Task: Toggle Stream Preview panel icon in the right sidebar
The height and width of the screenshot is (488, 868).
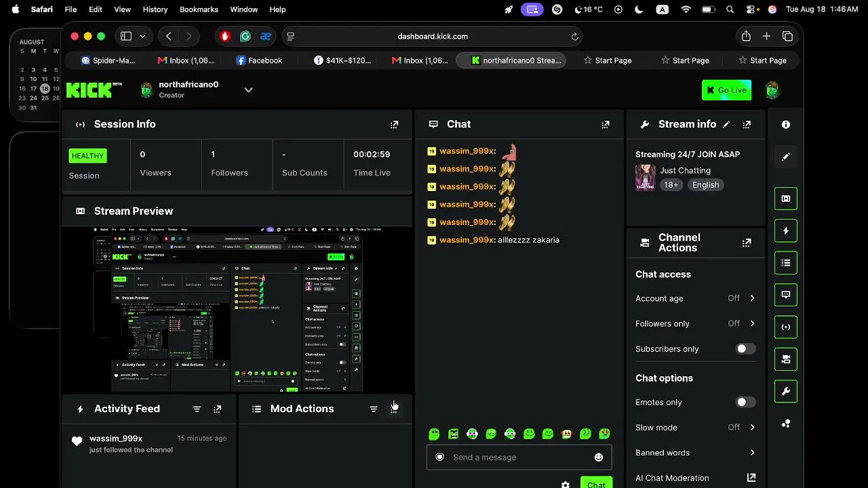Action: tap(786, 199)
